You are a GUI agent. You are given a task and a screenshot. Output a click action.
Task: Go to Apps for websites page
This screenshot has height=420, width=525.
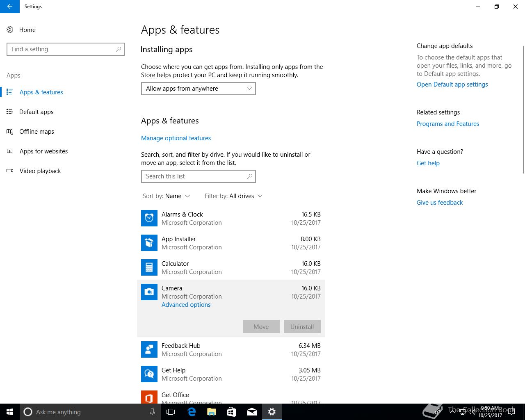tap(44, 151)
